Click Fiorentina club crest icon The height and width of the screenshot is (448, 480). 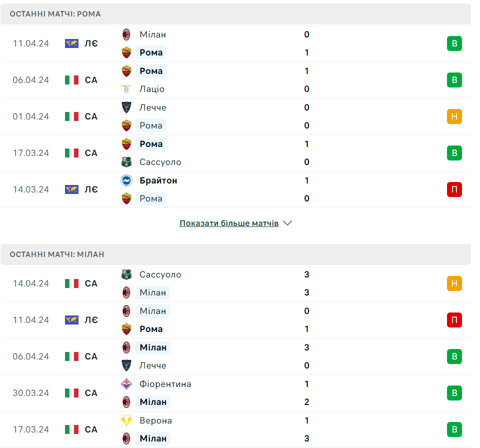(x=126, y=384)
